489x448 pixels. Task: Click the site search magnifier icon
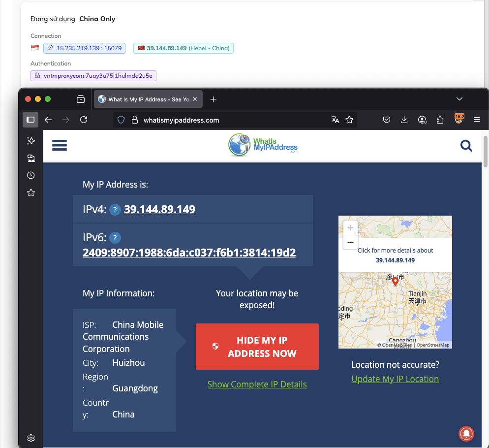tap(466, 146)
